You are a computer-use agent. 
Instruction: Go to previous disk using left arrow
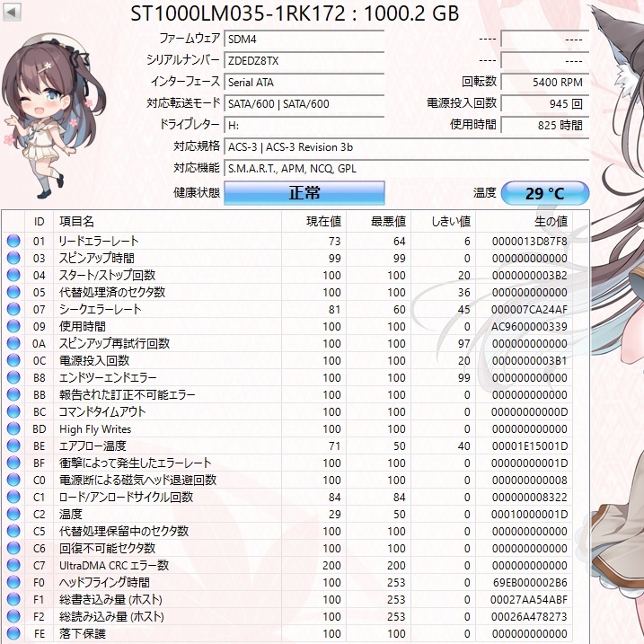pyautogui.click(x=12, y=13)
